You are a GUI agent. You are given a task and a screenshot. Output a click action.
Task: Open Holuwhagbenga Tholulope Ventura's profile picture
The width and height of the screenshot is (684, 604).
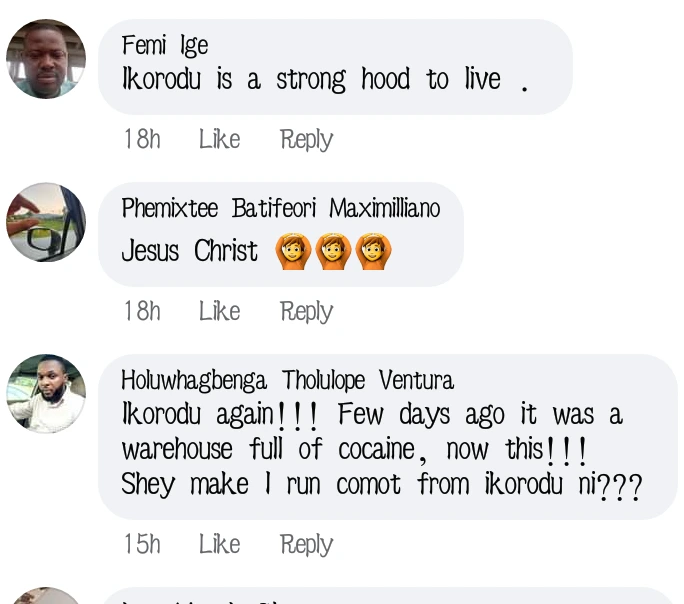click(x=46, y=393)
